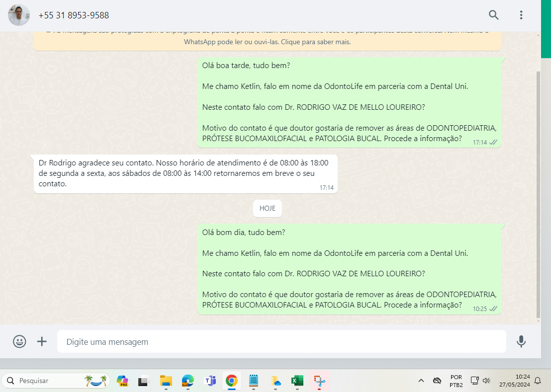Image resolution: width=551 pixels, height=392 pixels.
Task: Open the chat options three-dot menu
Action: [521, 15]
